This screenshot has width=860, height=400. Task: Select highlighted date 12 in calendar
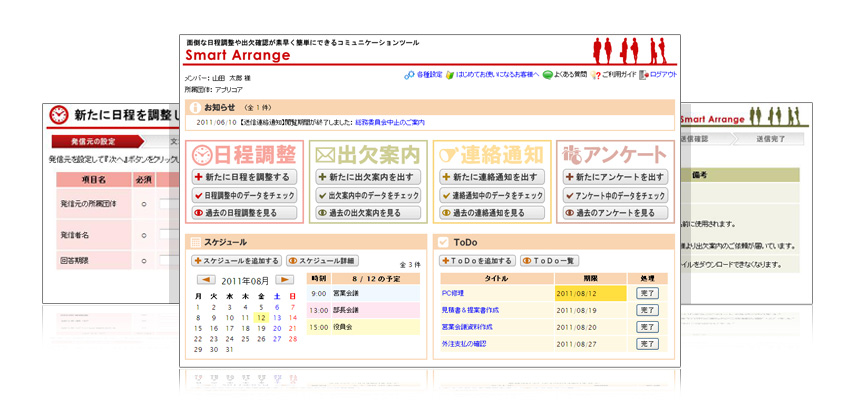pyautogui.click(x=261, y=318)
